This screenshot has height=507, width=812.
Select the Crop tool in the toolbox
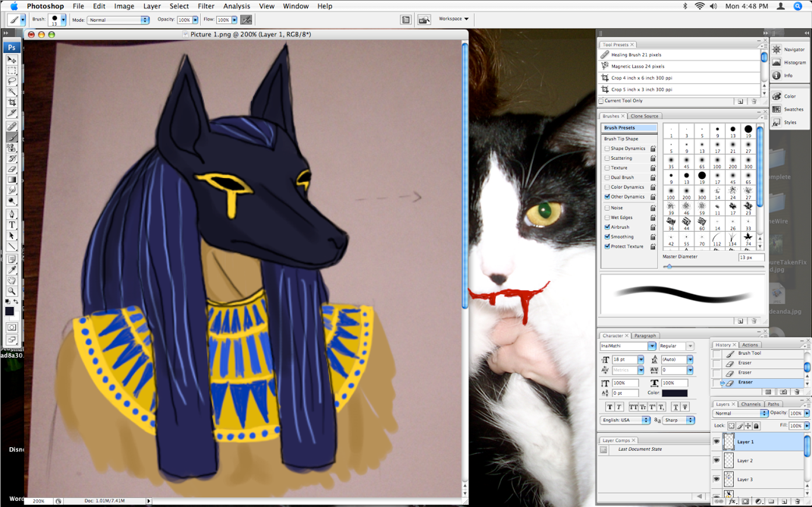coord(11,102)
